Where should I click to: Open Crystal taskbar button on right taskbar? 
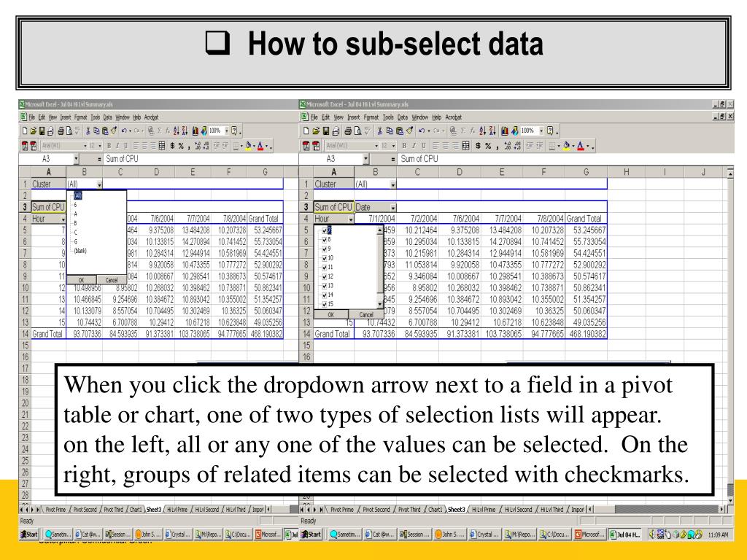tap(484, 534)
